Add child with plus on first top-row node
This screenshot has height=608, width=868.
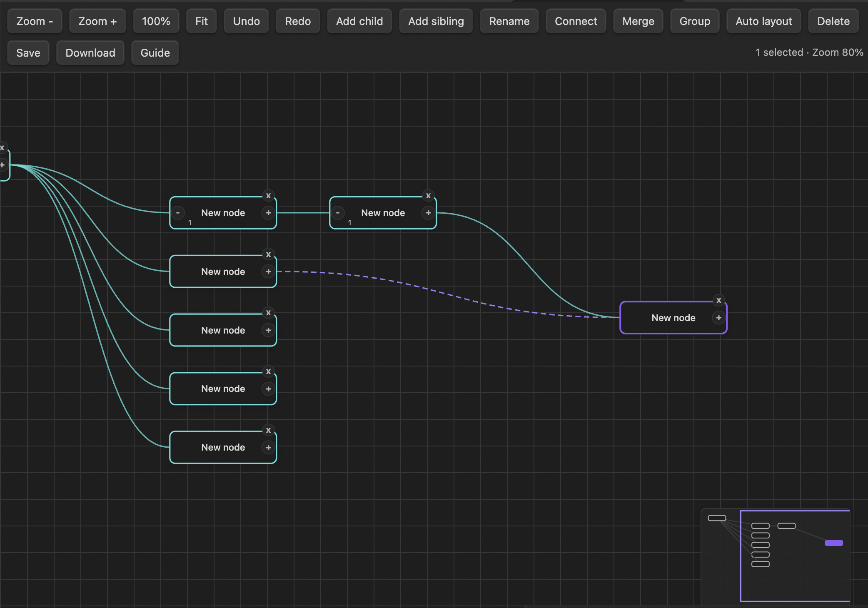click(268, 213)
